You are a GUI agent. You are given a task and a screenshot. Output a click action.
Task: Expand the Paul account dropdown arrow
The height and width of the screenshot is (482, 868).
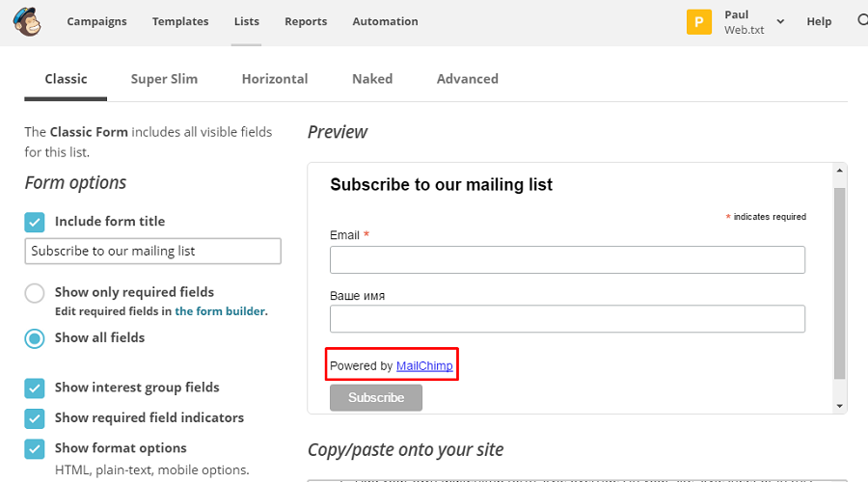point(780,21)
